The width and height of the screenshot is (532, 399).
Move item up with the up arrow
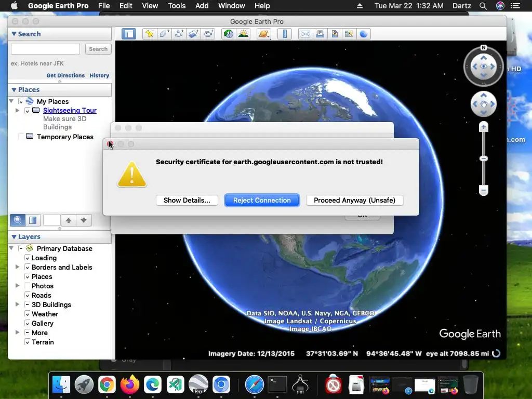[69, 220]
